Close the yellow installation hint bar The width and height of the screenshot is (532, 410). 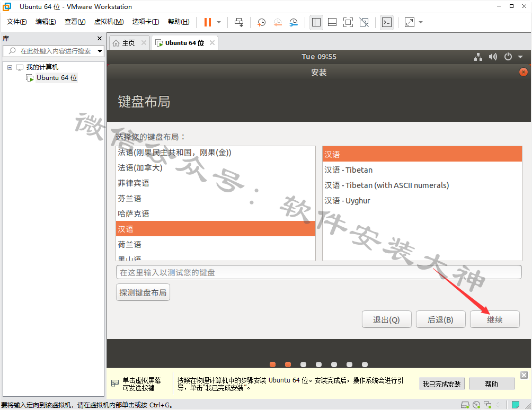(524, 375)
